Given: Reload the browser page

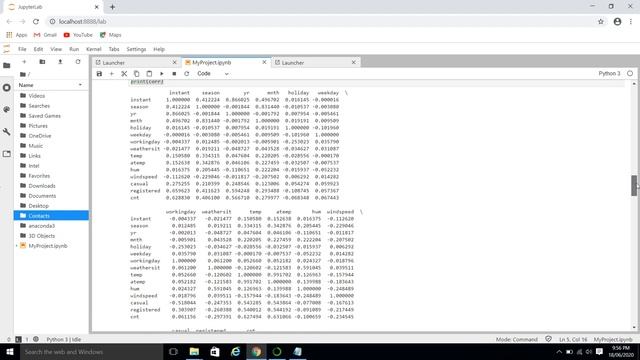Looking at the screenshot, I should coord(36,21).
